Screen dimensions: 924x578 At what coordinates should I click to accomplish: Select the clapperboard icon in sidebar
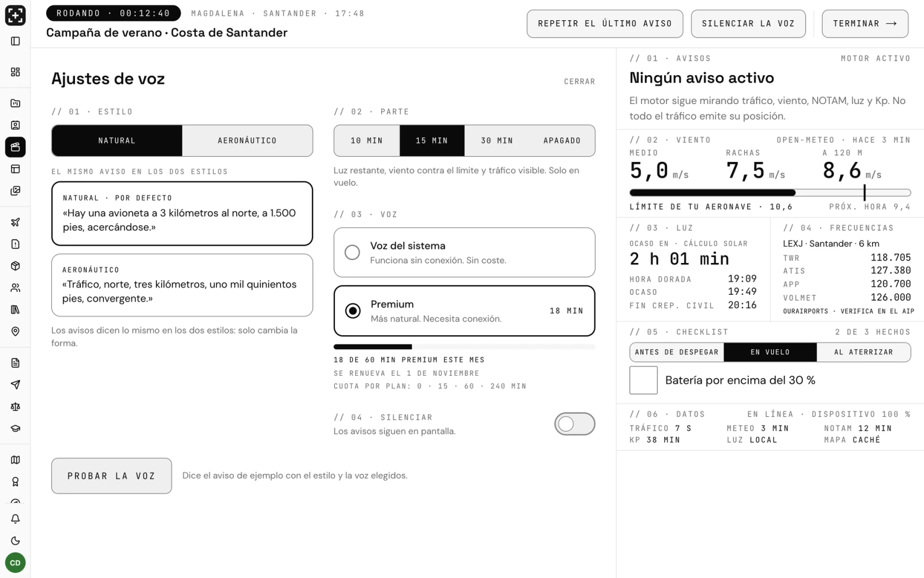[x=16, y=147]
